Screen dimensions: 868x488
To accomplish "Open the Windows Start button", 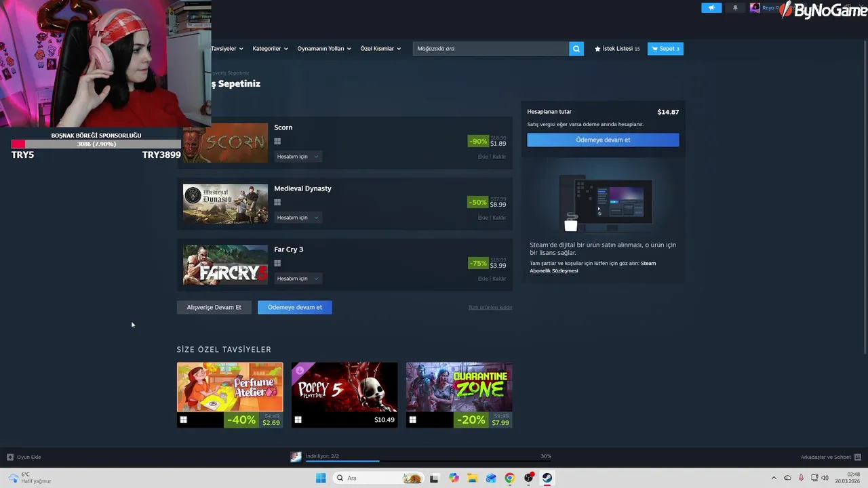I will pyautogui.click(x=321, y=478).
